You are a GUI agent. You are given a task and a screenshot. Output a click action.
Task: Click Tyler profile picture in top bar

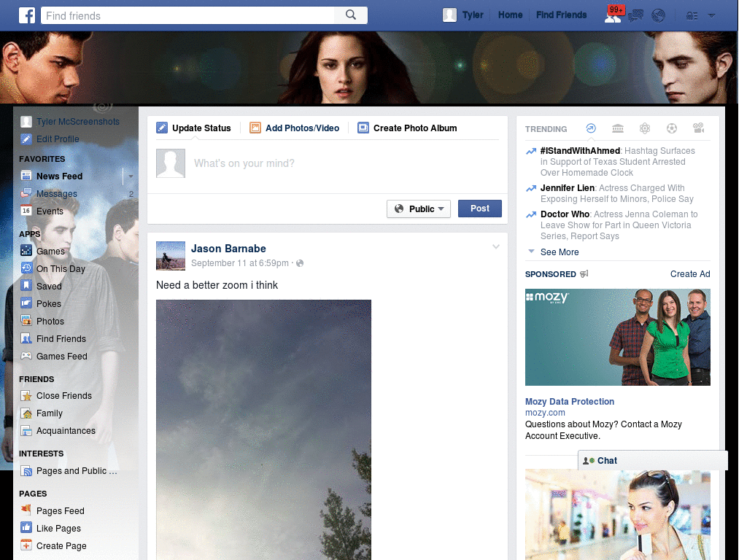coord(449,15)
